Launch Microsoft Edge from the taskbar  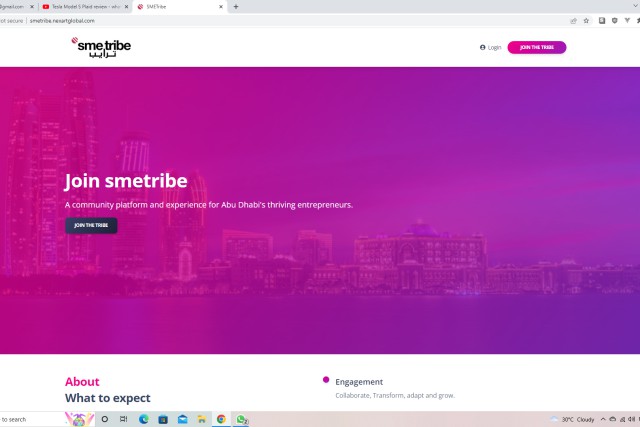tap(143, 419)
